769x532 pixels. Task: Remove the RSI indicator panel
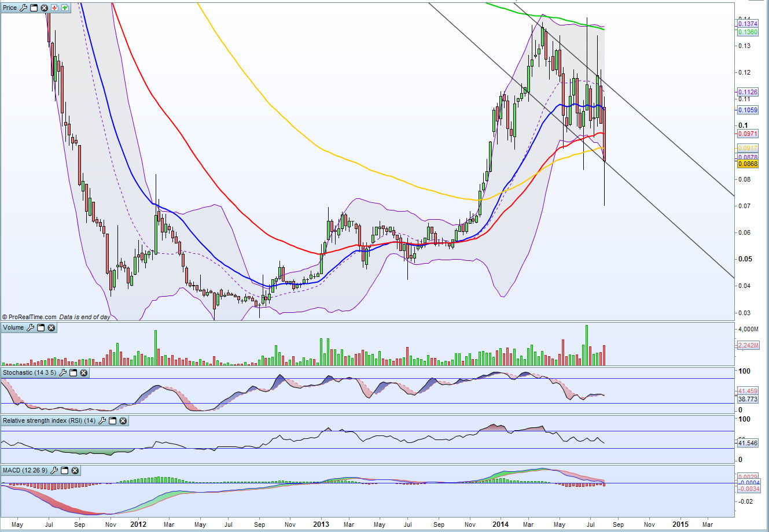pyautogui.click(x=123, y=420)
